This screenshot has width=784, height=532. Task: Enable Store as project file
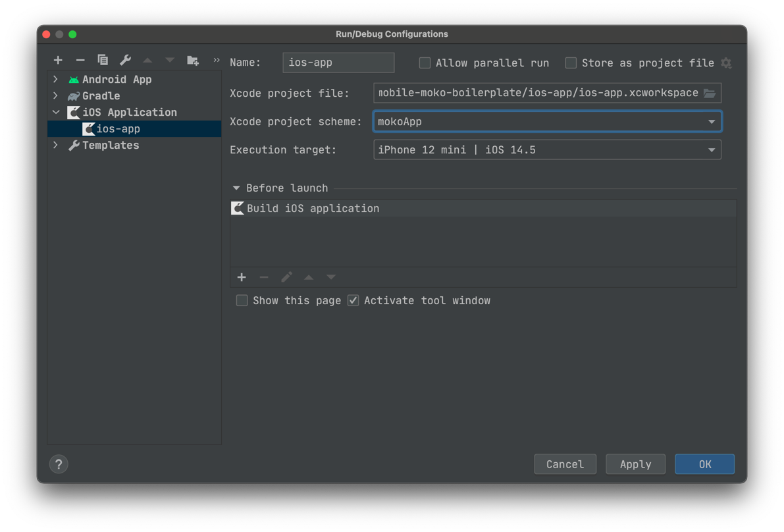[x=571, y=63]
